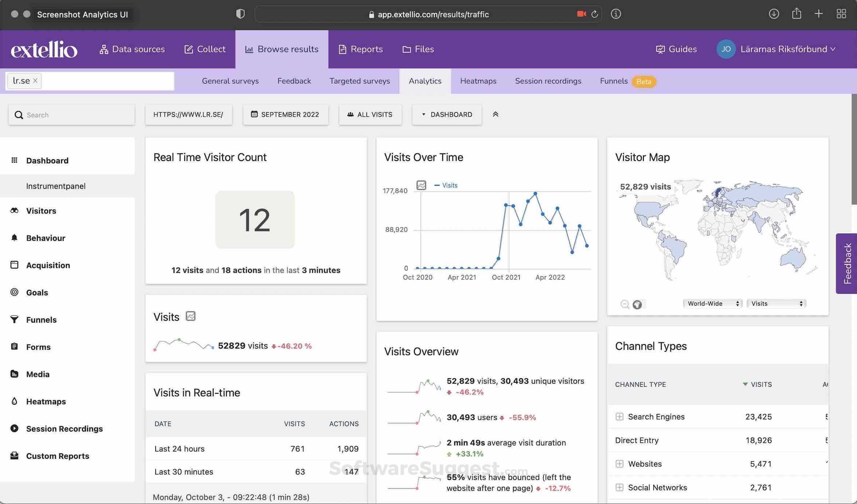Toggle the red recording indicator in the address bar
Viewport: 857px width, 504px height.
[581, 14]
